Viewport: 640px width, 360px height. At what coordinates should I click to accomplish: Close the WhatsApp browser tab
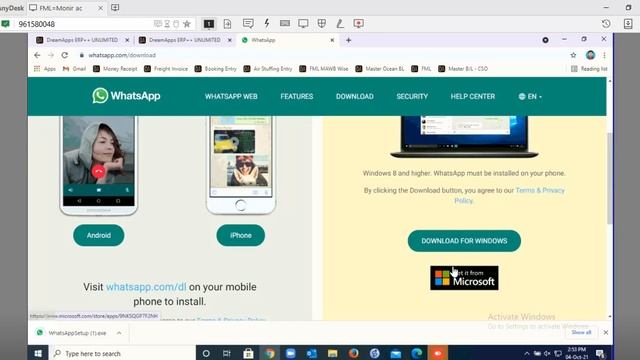click(x=332, y=40)
